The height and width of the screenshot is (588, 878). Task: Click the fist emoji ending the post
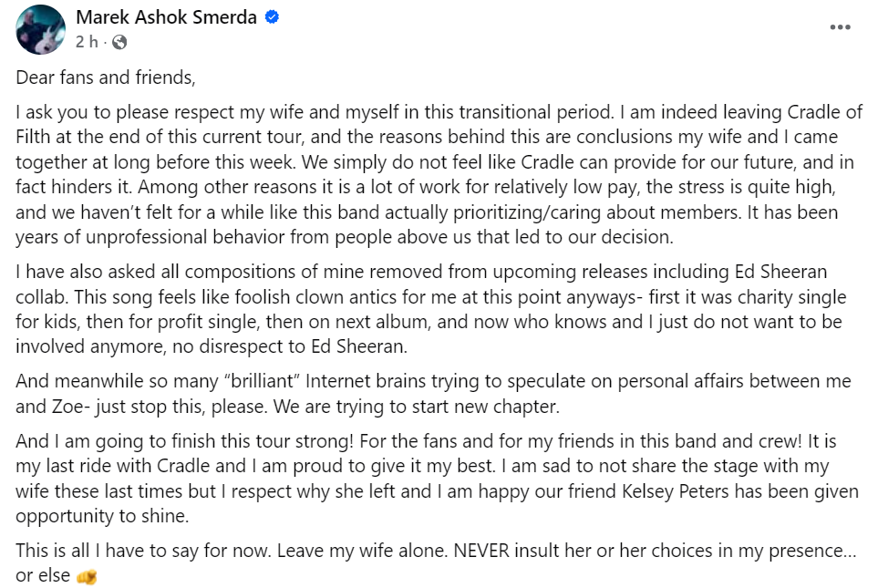[x=88, y=576]
